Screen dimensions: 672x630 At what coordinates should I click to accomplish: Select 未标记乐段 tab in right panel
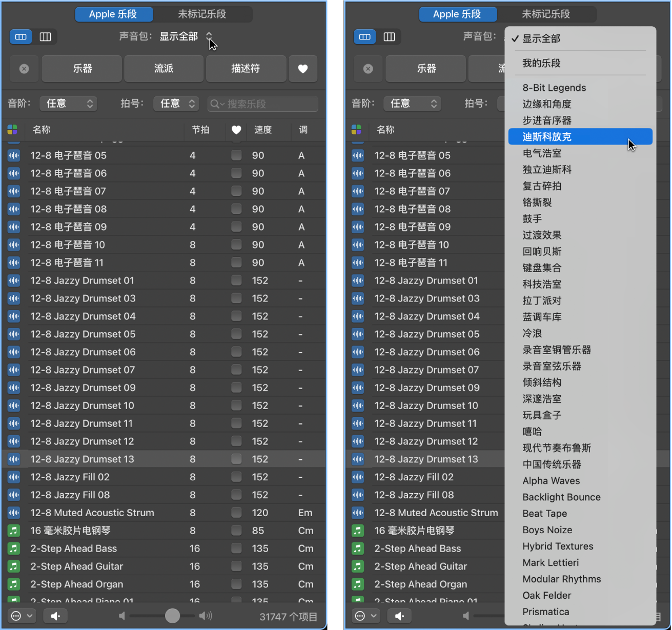(x=546, y=14)
